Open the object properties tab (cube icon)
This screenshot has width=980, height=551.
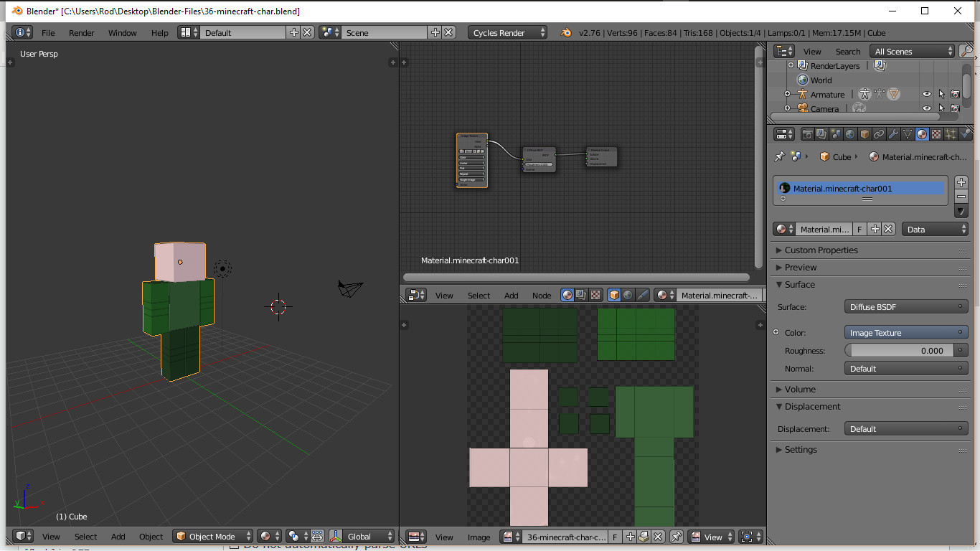[x=864, y=134]
